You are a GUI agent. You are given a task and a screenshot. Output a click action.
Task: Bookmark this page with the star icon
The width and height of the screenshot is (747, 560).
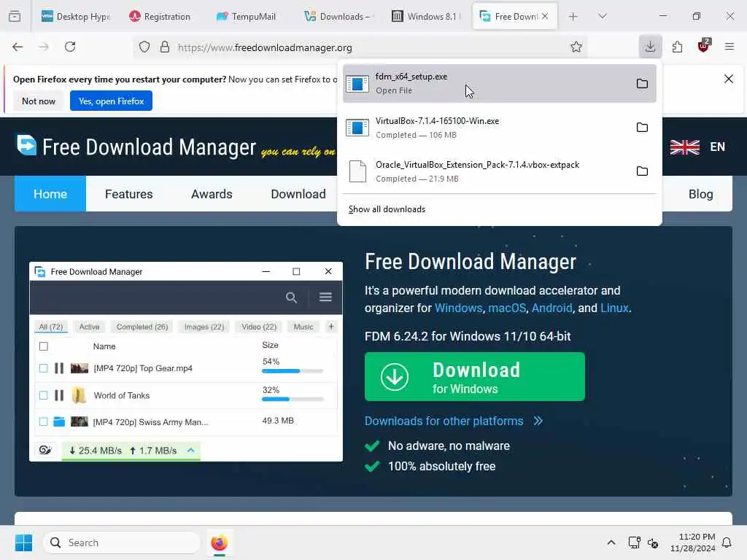pos(576,47)
